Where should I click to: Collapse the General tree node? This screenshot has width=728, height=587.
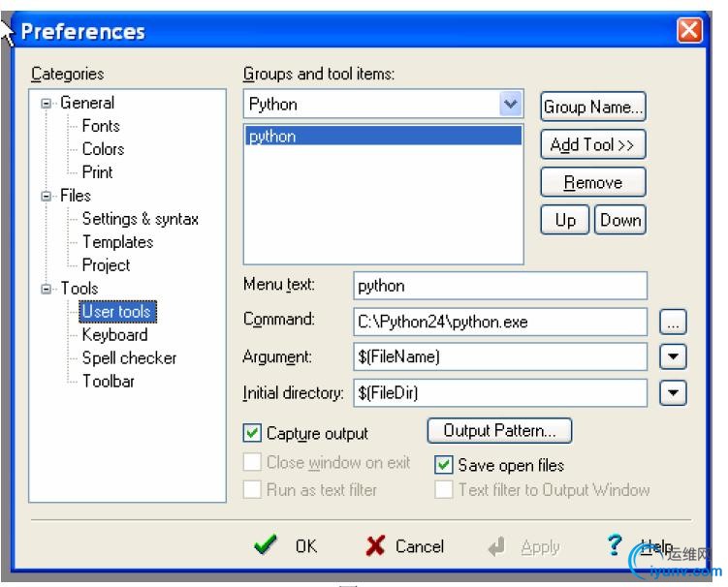click(46, 103)
